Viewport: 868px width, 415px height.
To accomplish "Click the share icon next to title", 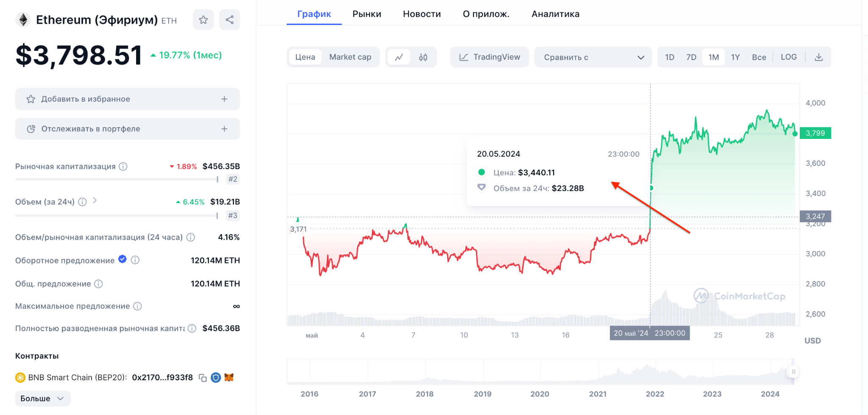I will coord(230,20).
